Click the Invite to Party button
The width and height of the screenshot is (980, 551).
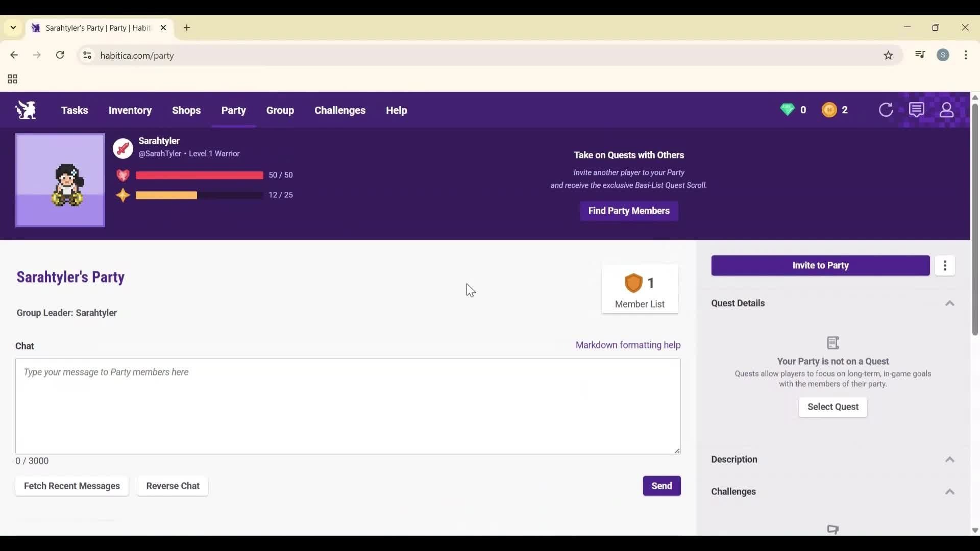pos(820,265)
